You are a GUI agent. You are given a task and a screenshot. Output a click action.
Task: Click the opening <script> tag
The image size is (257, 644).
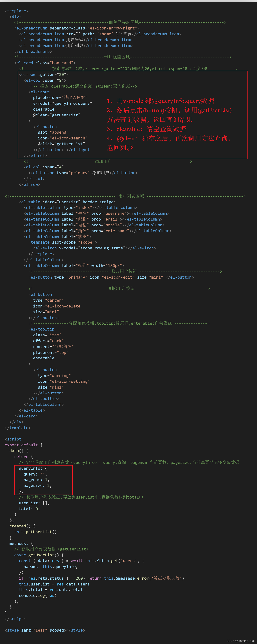(14, 439)
